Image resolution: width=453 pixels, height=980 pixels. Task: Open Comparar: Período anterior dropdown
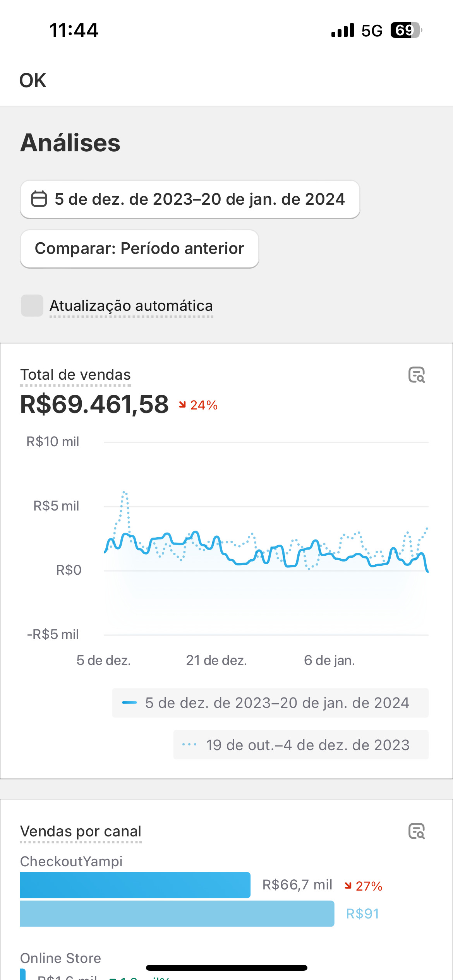pos(139,248)
